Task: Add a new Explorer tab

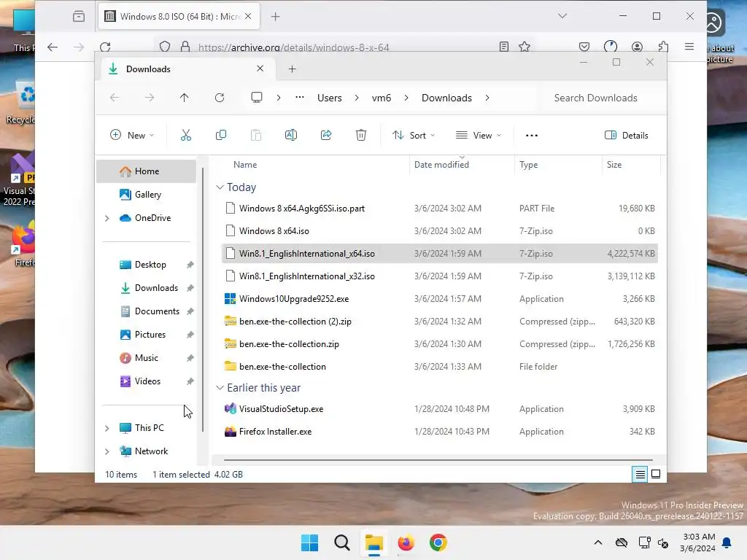Action: tap(292, 69)
